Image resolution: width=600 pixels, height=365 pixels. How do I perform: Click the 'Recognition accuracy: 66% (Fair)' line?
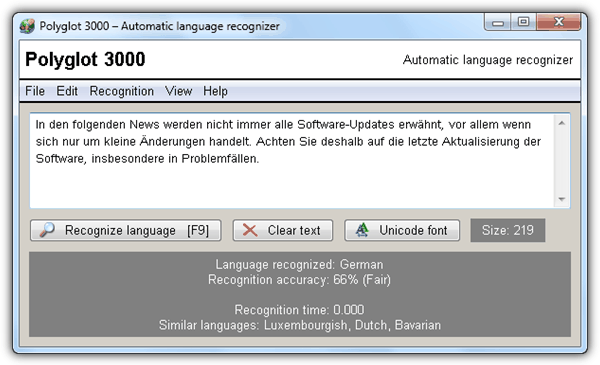coord(299,280)
